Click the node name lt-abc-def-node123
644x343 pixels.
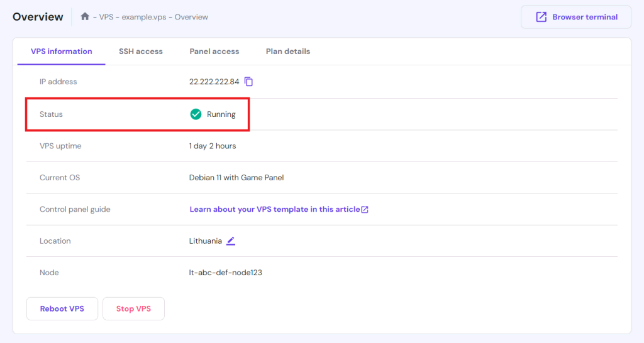pos(226,273)
